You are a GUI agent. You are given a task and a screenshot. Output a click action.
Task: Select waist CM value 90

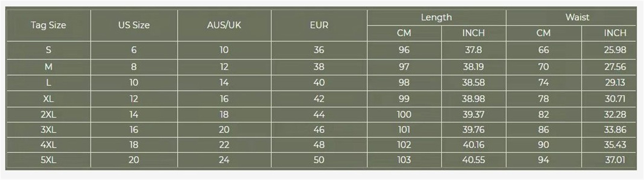544,145
